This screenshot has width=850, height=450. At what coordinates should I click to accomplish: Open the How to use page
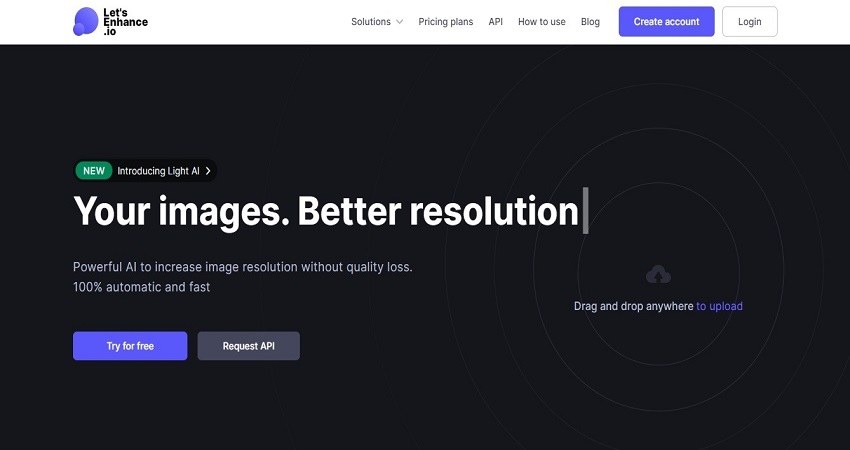click(x=542, y=22)
